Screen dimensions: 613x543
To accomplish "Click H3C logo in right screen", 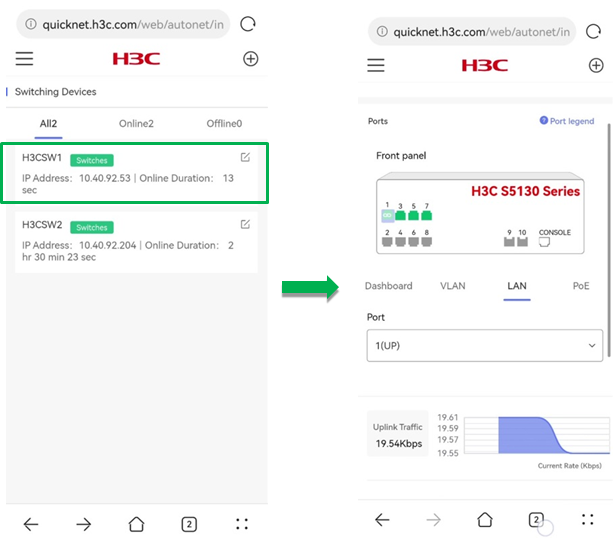I will tap(485, 65).
